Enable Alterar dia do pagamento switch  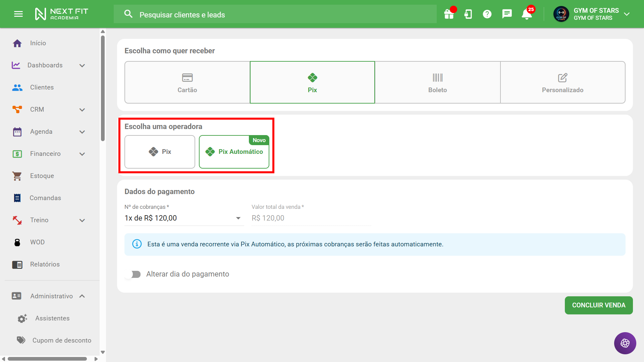point(133,274)
